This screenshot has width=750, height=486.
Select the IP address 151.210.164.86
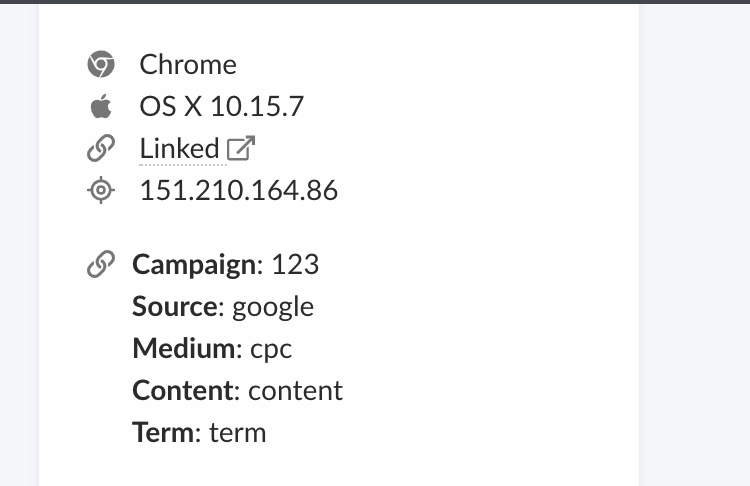click(239, 190)
